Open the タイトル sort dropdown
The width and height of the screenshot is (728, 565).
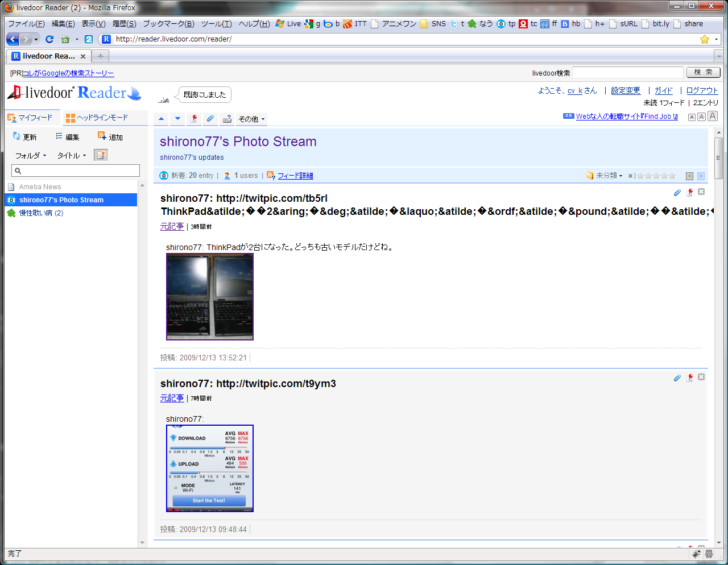(x=72, y=155)
